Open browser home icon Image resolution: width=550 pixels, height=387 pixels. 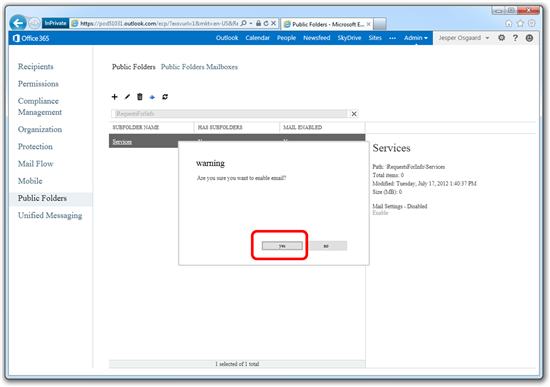509,23
